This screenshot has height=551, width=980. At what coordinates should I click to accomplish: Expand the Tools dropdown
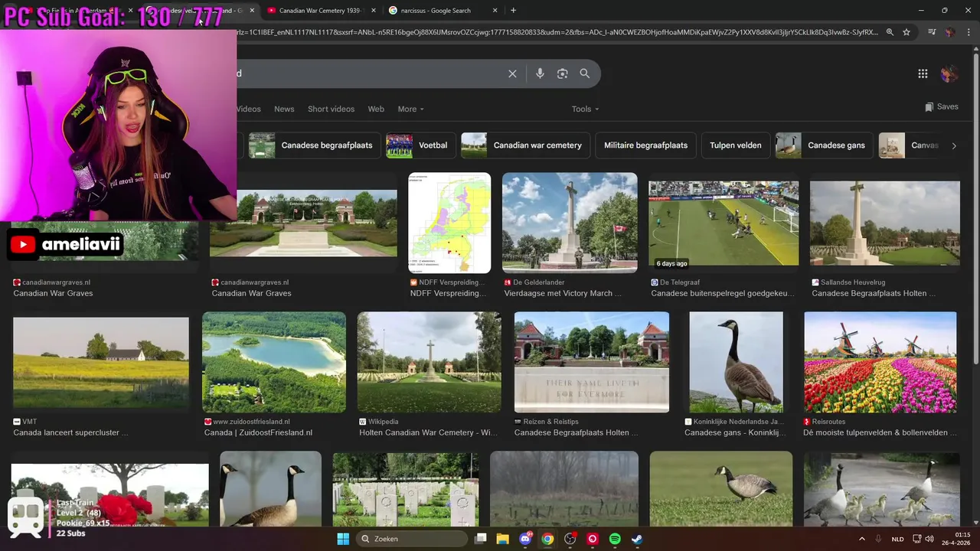point(586,109)
